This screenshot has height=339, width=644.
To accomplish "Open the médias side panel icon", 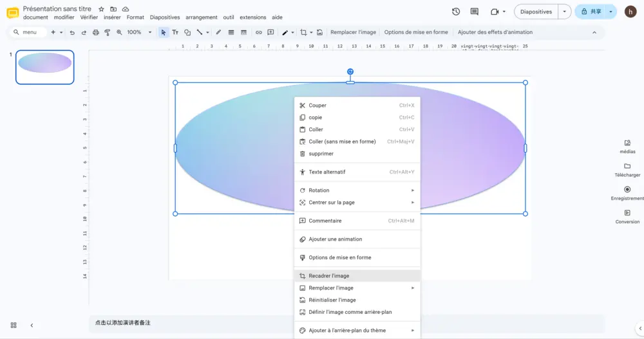I will click(627, 146).
